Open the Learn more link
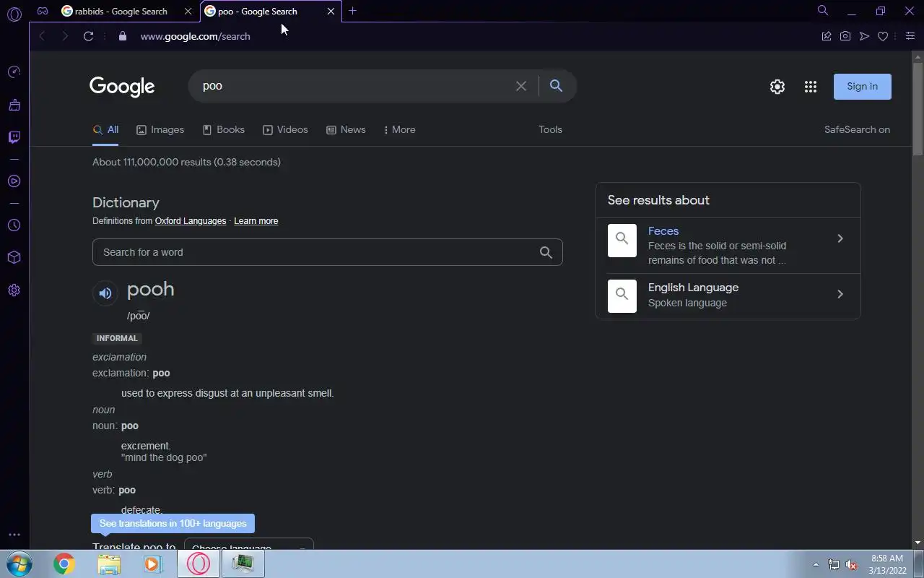Image resolution: width=924 pixels, height=578 pixels. [256, 221]
